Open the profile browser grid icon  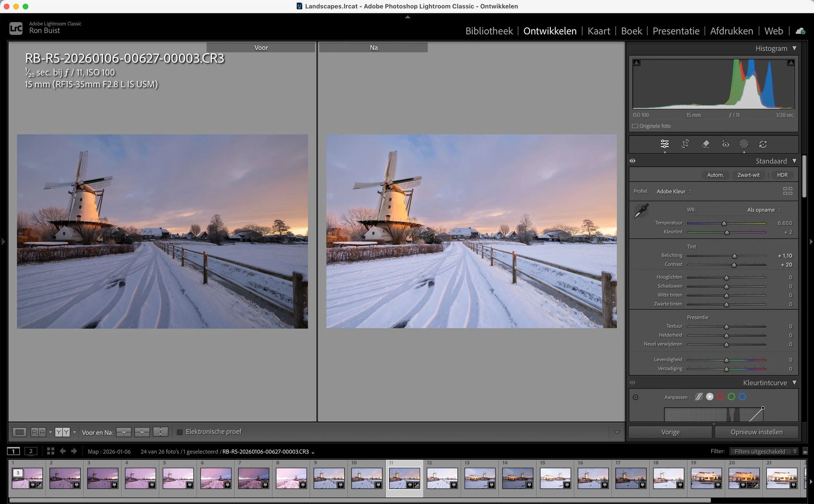pyautogui.click(x=788, y=191)
